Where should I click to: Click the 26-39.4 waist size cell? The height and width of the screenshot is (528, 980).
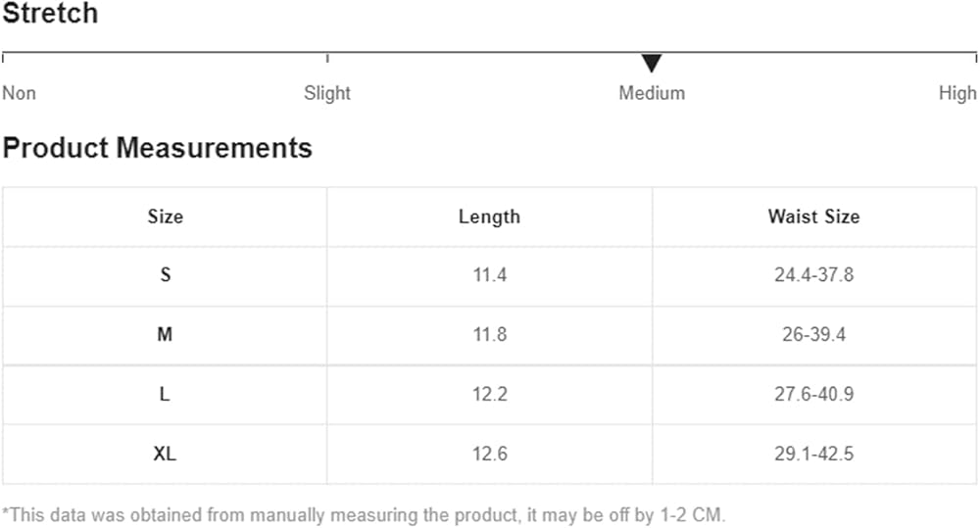coord(813,335)
